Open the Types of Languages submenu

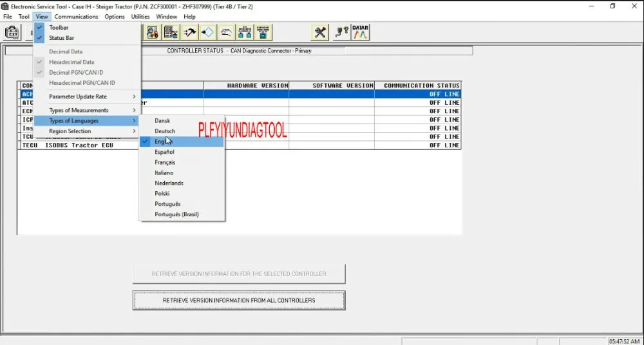coord(88,121)
